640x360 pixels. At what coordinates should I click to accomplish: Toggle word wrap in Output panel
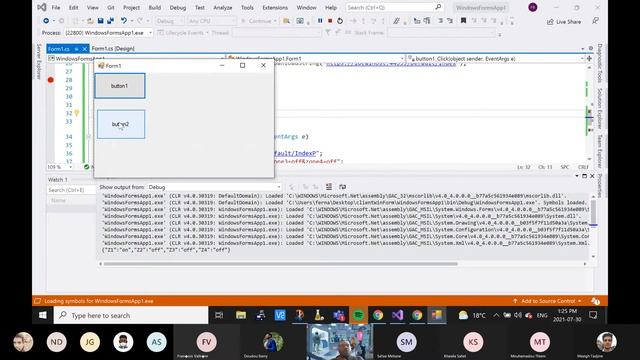point(342,187)
